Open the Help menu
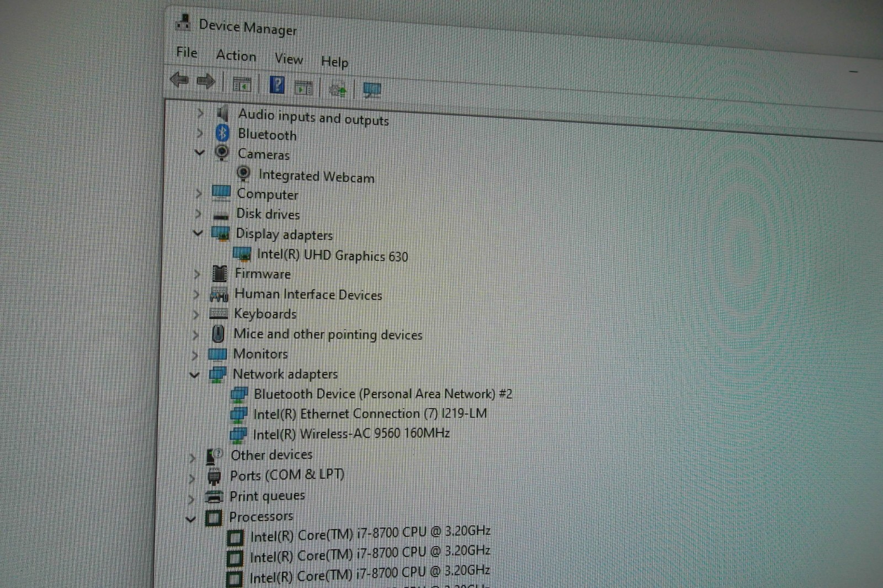Screen dimensions: 883x588 point(334,61)
